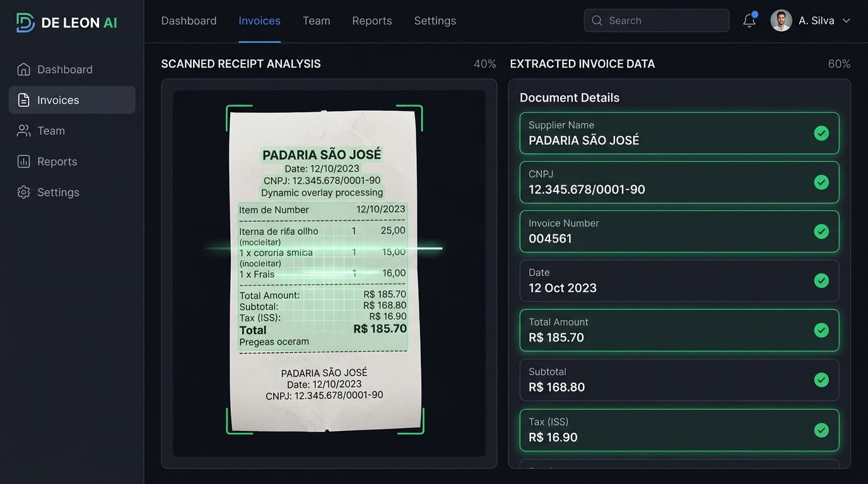Click the 60% extracted data indicator

(839, 64)
